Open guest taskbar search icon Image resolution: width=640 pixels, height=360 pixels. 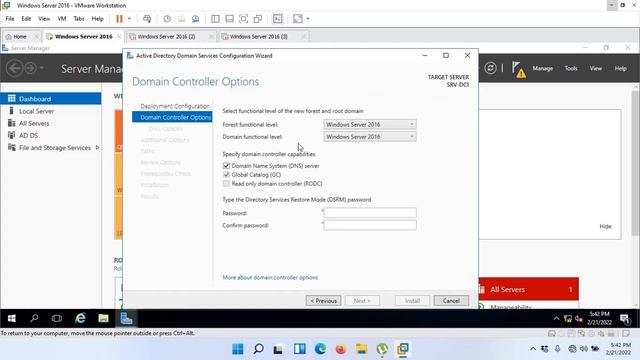tap(34, 318)
